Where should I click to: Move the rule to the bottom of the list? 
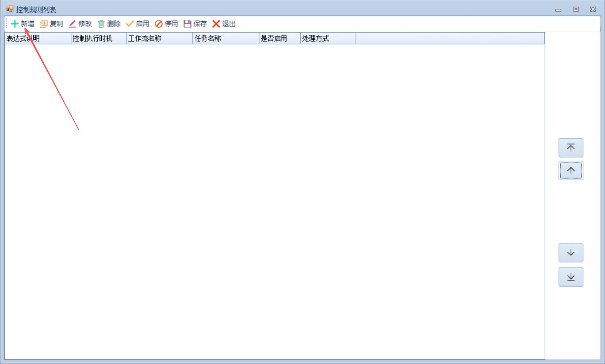click(x=571, y=277)
